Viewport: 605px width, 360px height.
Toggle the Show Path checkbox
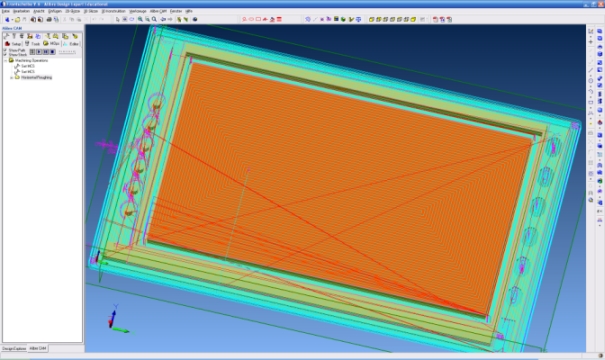(5, 50)
